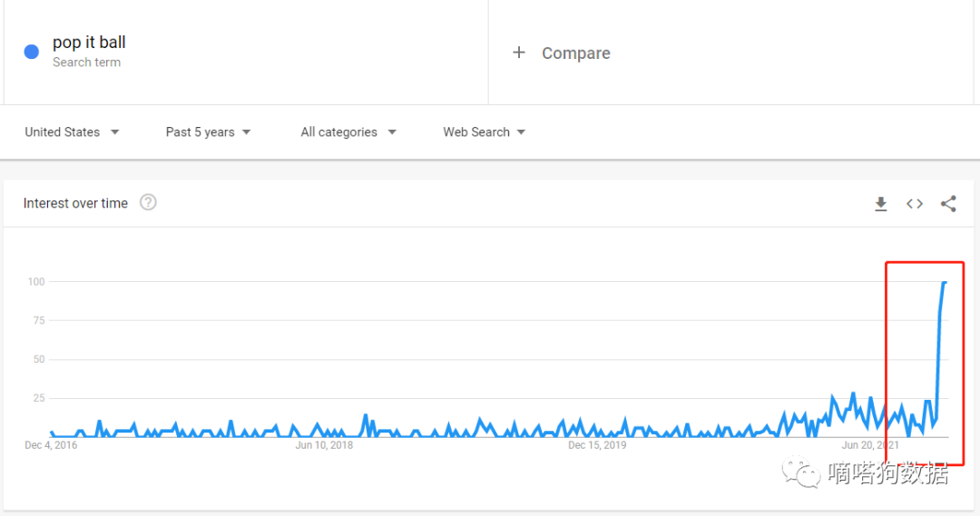Click the Jun 10, 2018 axis label
Viewport: 980px width, 516px height.
324,445
